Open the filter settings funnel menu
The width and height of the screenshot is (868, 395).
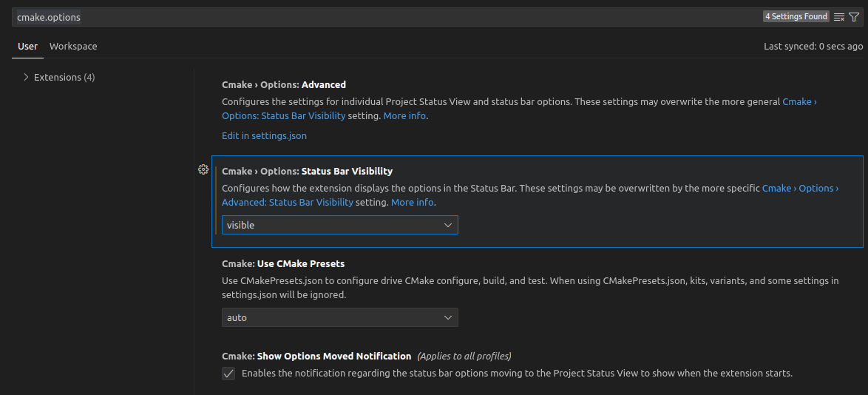pyautogui.click(x=854, y=17)
